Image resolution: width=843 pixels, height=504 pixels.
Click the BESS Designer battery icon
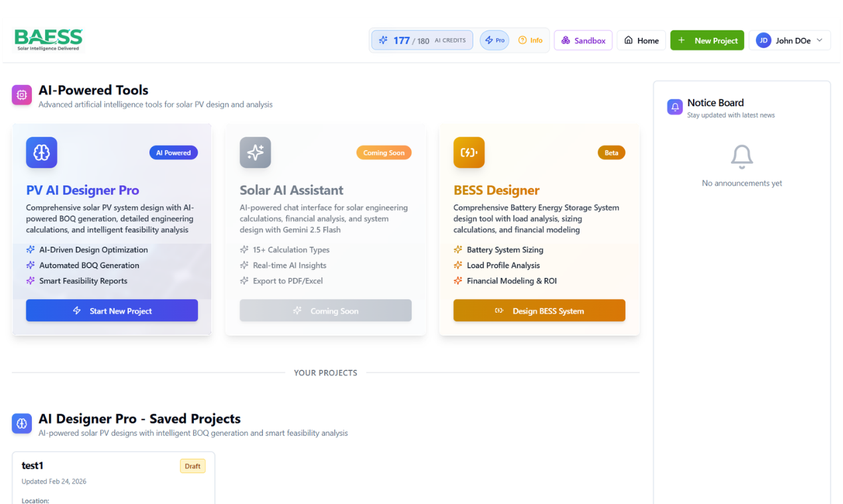[x=469, y=153]
